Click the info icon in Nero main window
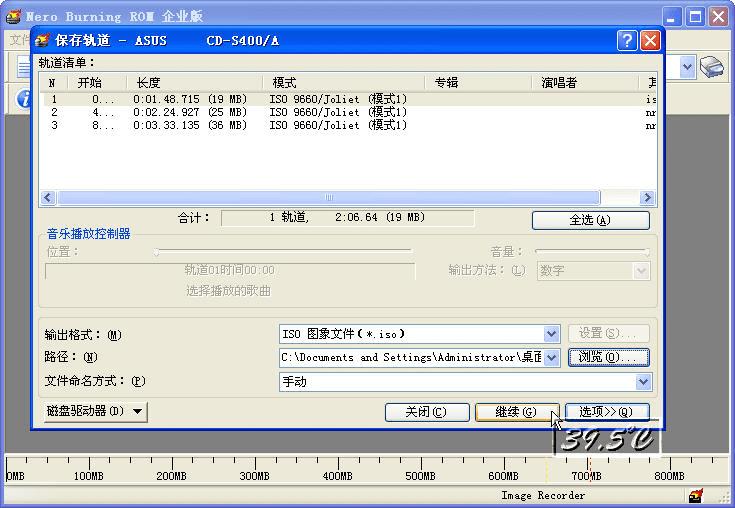Viewport: 735px width, 508px height. [22, 99]
